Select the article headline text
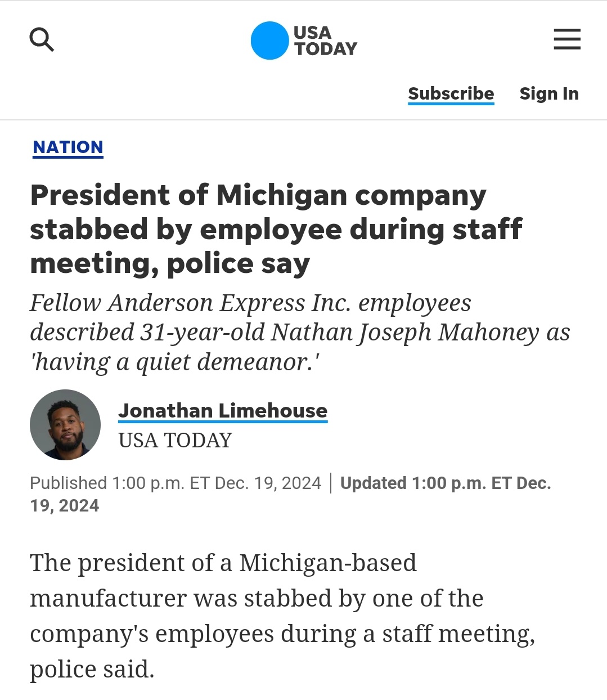 point(276,229)
